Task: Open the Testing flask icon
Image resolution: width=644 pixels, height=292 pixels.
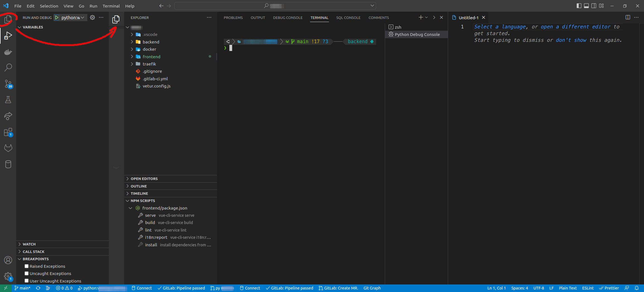Action: tap(8, 100)
